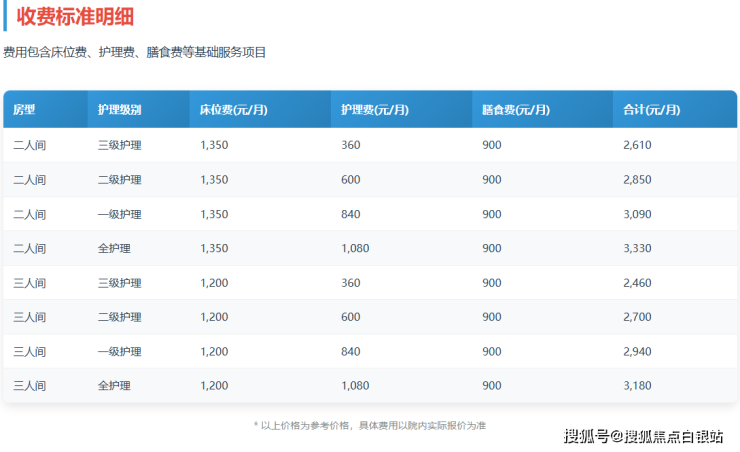This screenshot has height=452, width=740.
Task: Click the total 3,180 cell
Action: click(637, 386)
